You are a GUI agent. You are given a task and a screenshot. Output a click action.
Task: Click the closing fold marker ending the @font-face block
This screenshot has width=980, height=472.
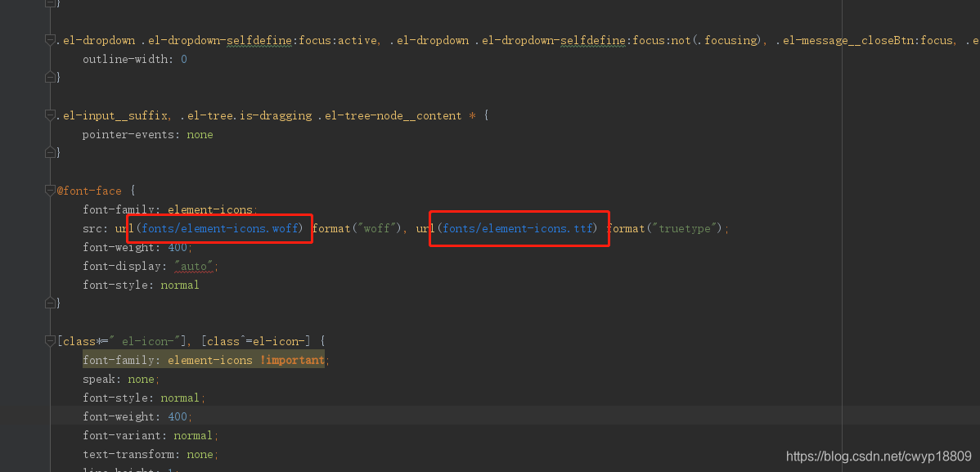tap(49, 303)
